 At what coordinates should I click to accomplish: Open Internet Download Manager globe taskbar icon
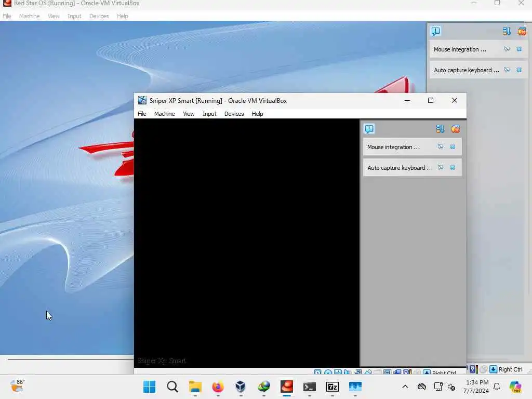point(263,387)
